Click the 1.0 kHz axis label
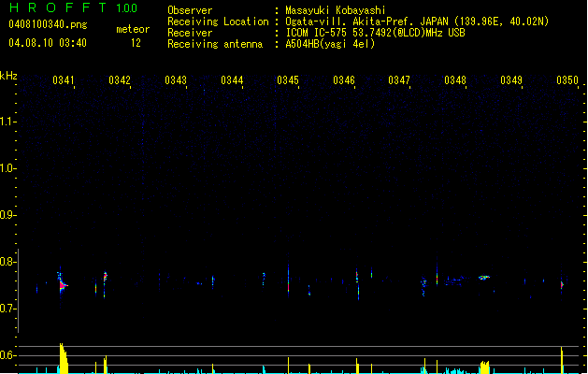The image size is (588, 374). [x=8, y=168]
